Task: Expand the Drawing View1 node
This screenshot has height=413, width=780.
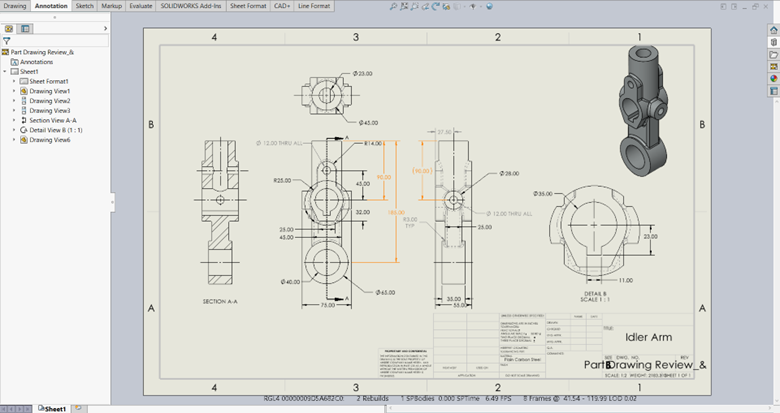Action: 14,91
